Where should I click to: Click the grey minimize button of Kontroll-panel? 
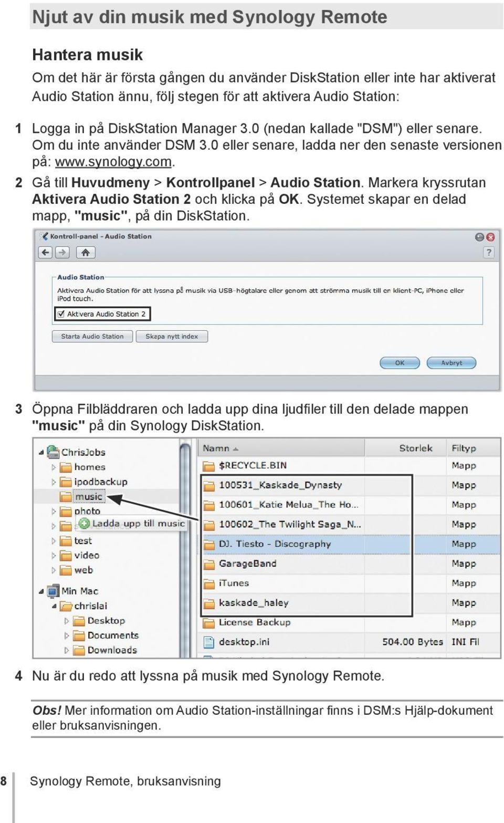pos(479,237)
